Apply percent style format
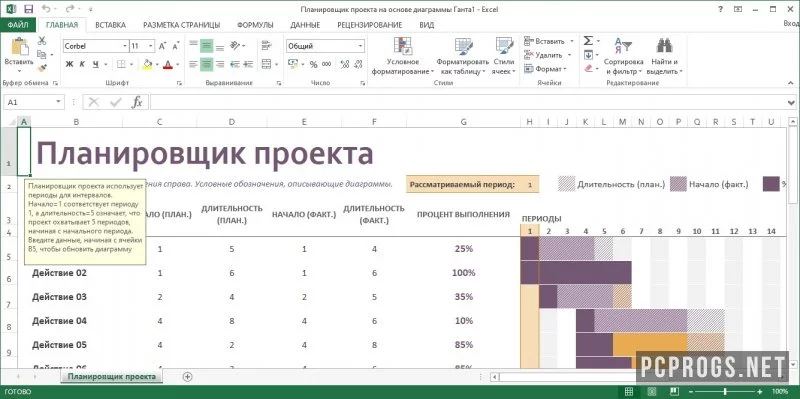This screenshot has height=399, width=800. click(x=313, y=64)
